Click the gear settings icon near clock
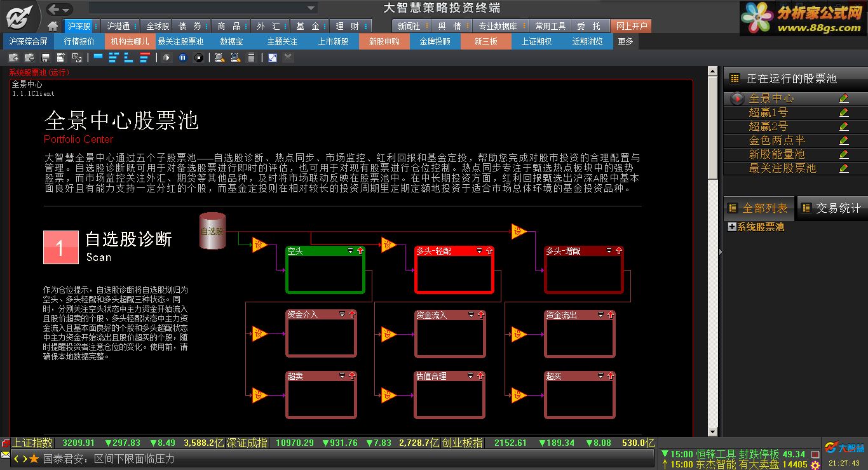The width and height of the screenshot is (868, 470). click(815, 465)
